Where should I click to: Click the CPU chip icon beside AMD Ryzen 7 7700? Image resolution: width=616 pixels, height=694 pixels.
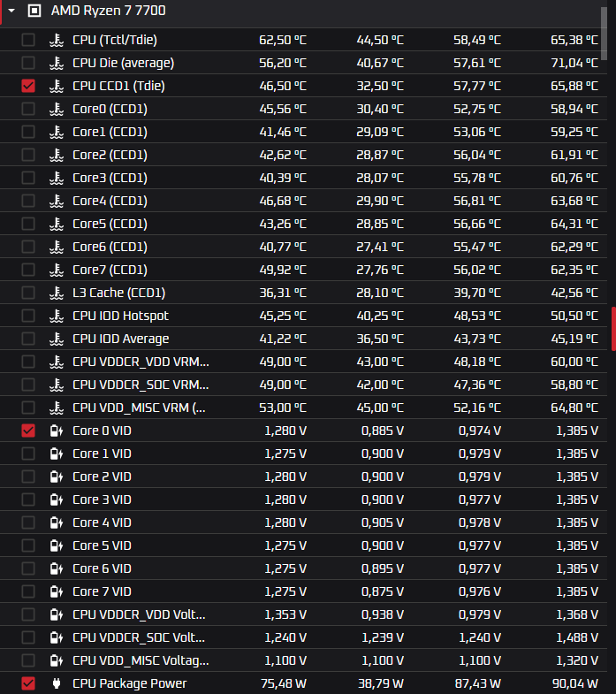(x=34, y=11)
